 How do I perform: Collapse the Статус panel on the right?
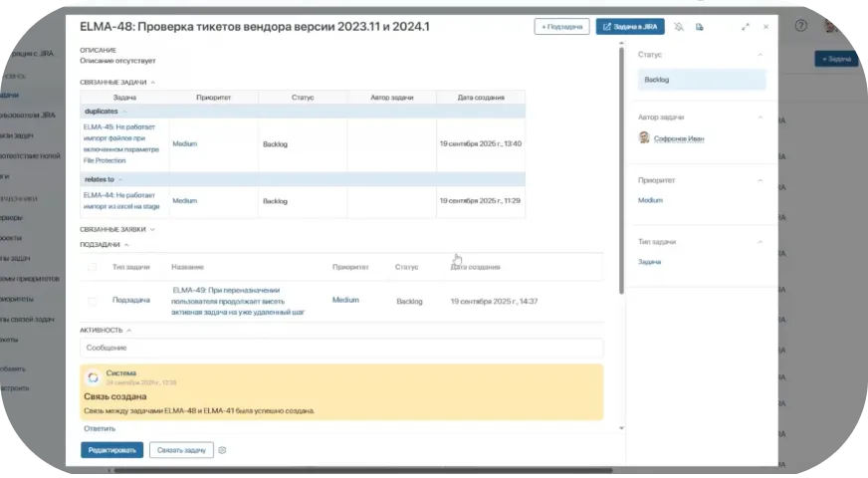pos(760,55)
